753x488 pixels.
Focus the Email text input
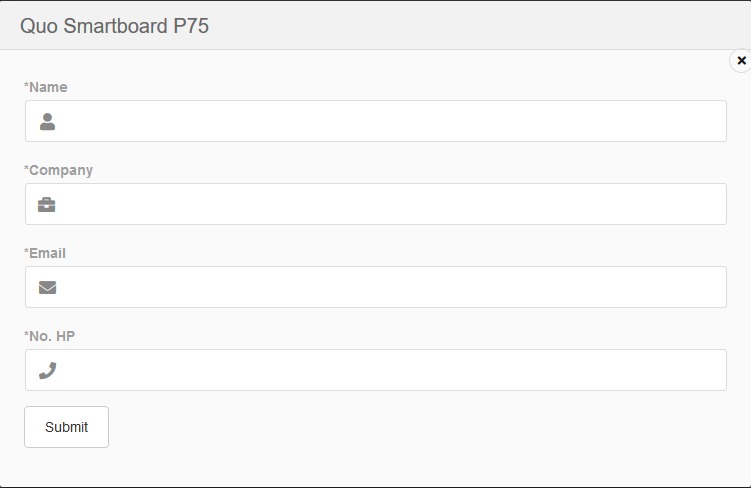click(390, 288)
